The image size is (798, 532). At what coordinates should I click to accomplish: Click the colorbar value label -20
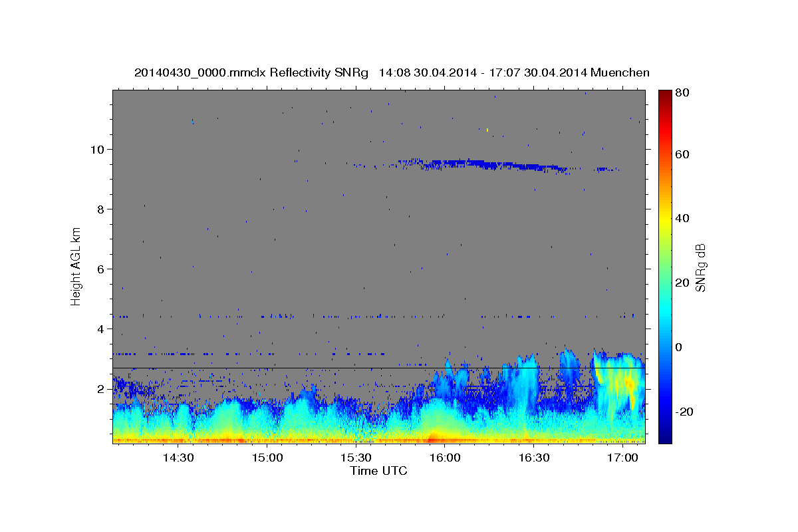point(684,412)
